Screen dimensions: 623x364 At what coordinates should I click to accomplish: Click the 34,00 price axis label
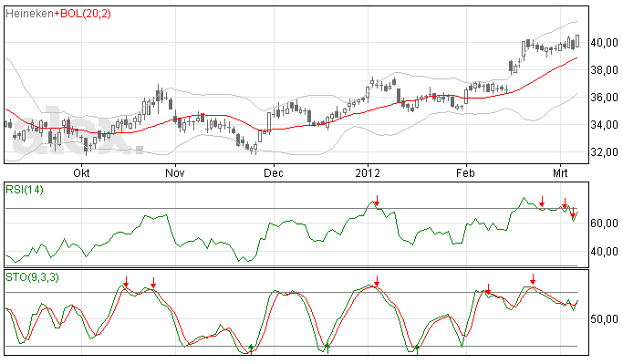coord(604,125)
